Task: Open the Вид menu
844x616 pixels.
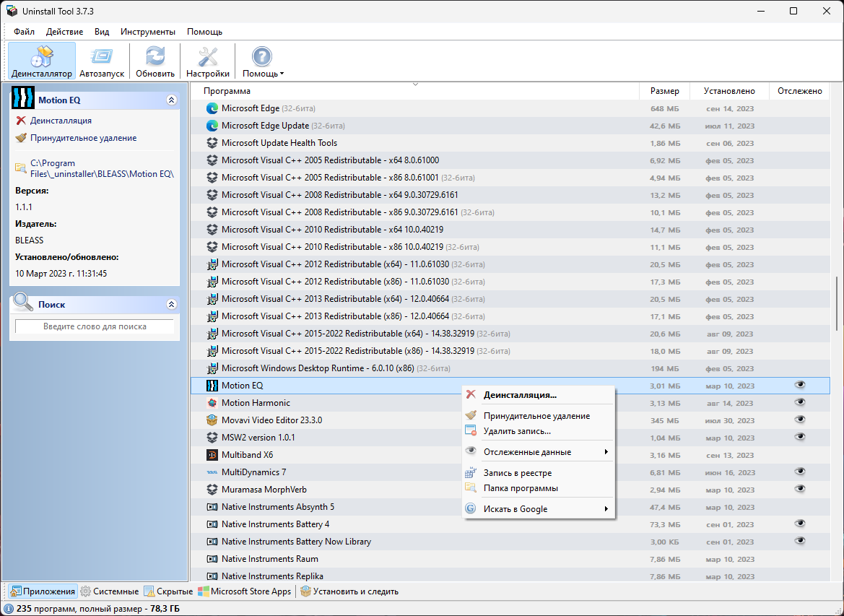Action: click(x=102, y=32)
